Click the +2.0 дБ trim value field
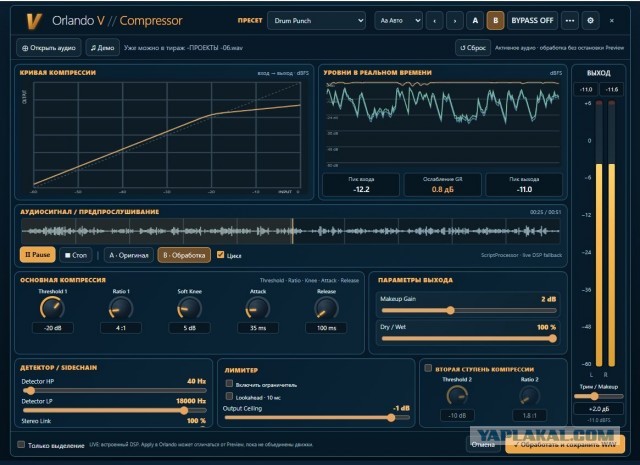 click(598, 409)
